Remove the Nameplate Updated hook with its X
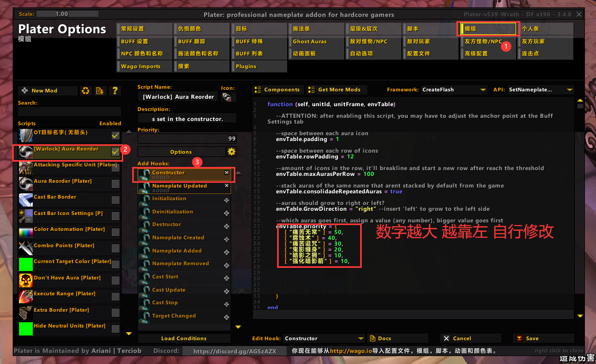Screen dimensions: 596x364 pyautogui.click(x=227, y=186)
